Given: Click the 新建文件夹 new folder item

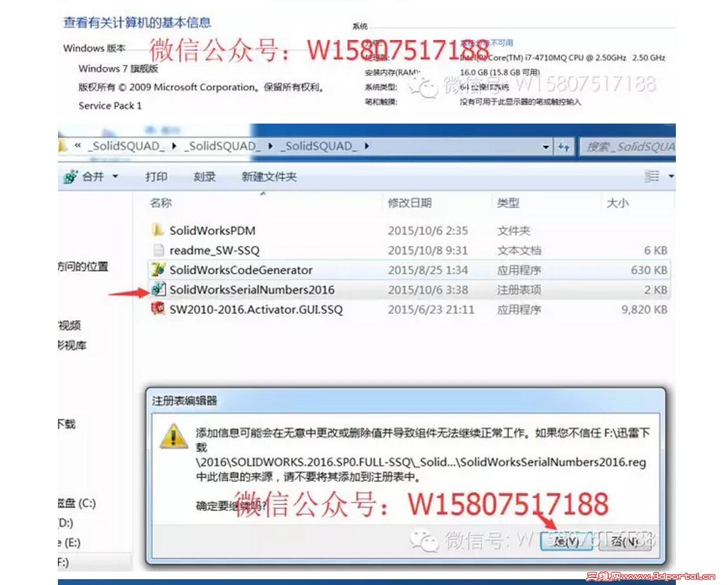Looking at the screenshot, I should [x=269, y=176].
